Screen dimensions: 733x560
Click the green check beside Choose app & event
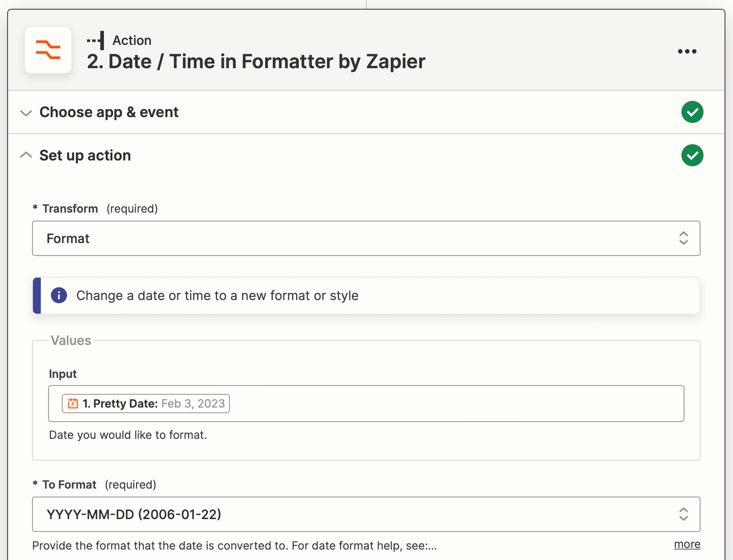pos(692,112)
